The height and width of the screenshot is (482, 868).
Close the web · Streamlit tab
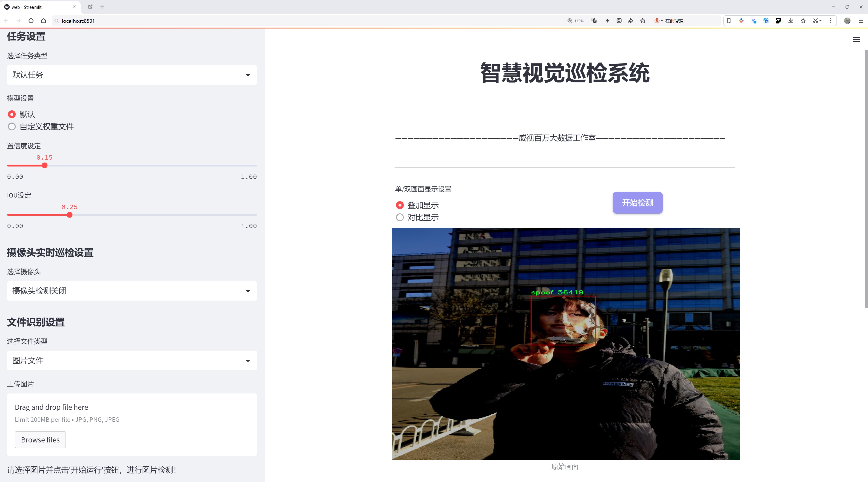click(74, 7)
